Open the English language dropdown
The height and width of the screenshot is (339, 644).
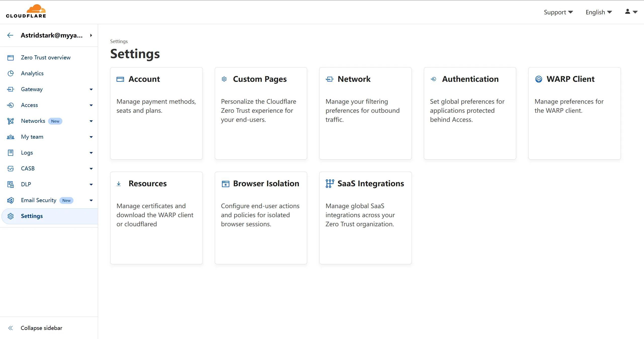pos(598,12)
